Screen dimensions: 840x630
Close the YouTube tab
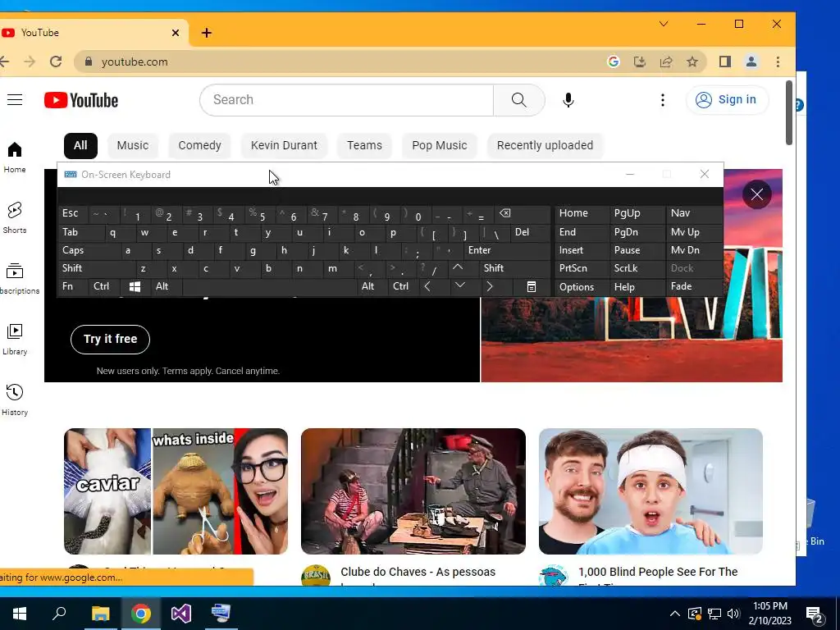[x=176, y=33]
